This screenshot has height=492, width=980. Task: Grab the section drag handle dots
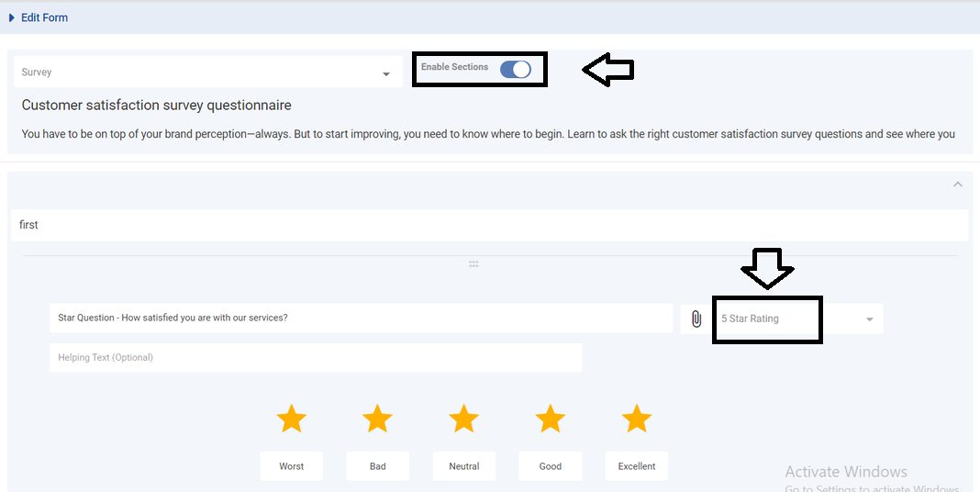click(473, 264)
